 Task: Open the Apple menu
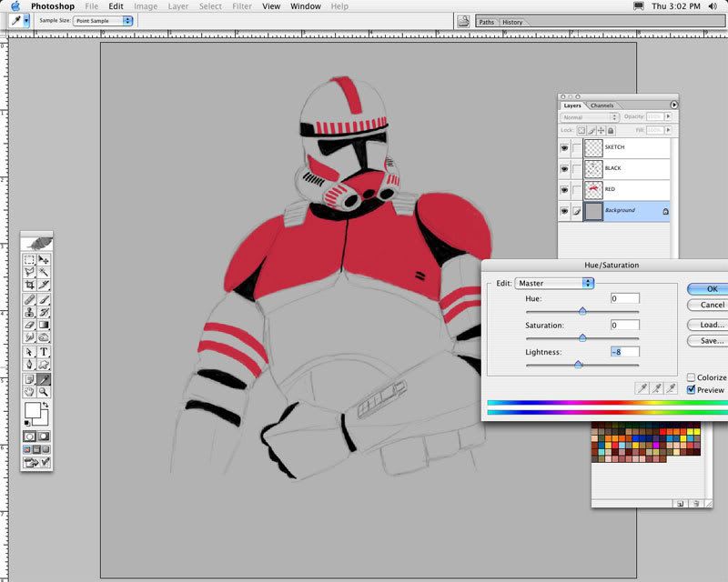tap(15, 6)
